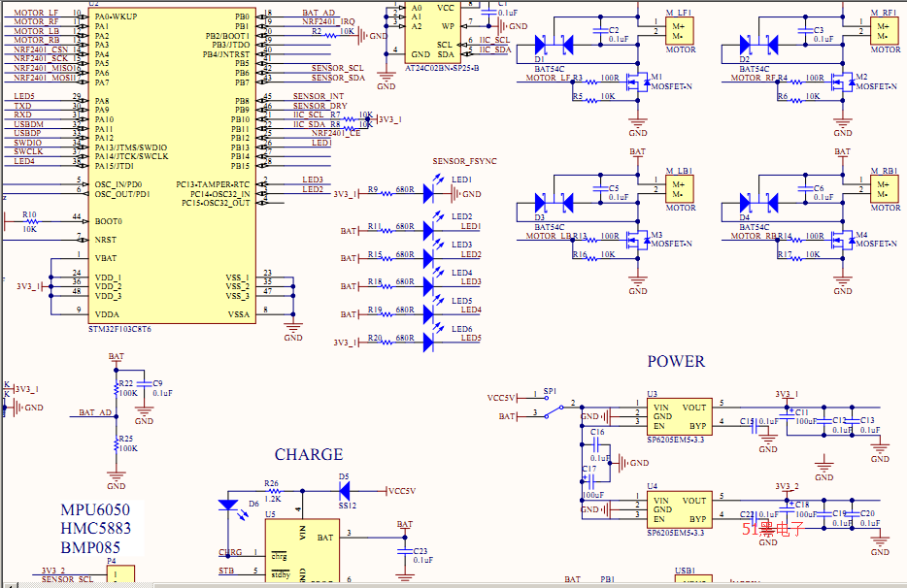Viewport: 907px width, 588px height.
Task: Click the GND symbol below R25
Action: (117, 479)
